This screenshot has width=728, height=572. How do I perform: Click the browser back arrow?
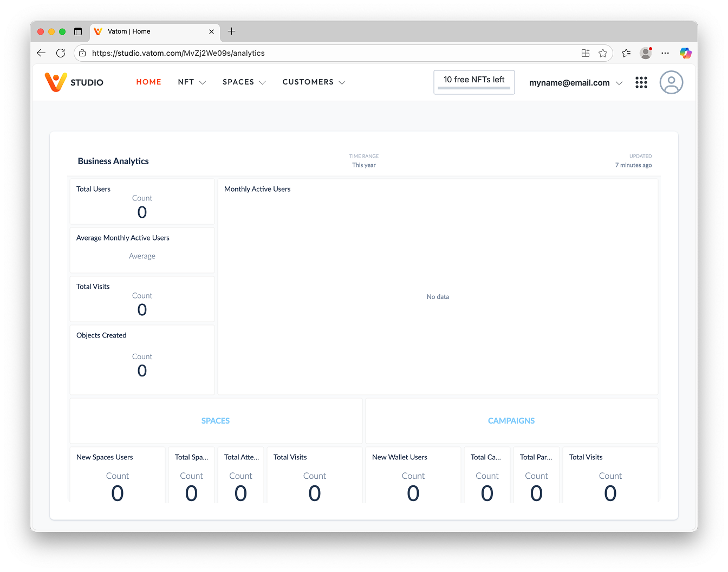(x=41, y=53)
